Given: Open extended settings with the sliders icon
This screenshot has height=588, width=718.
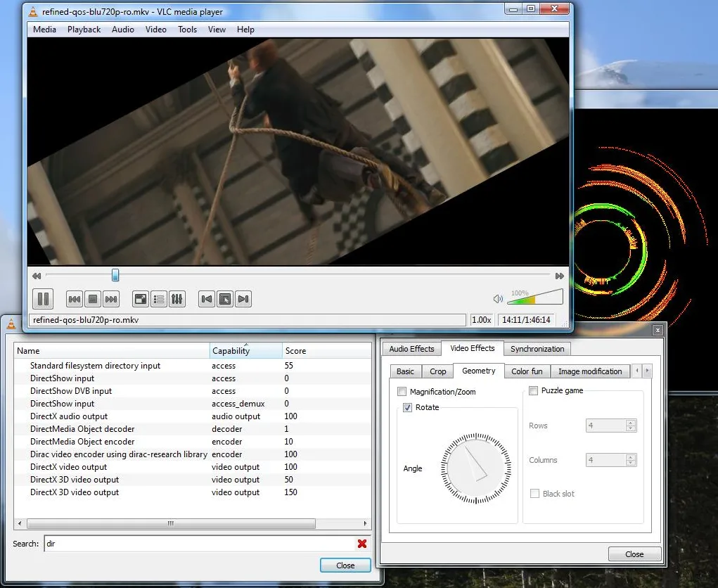Looking at the screenshot, I should tap(177, 299).
